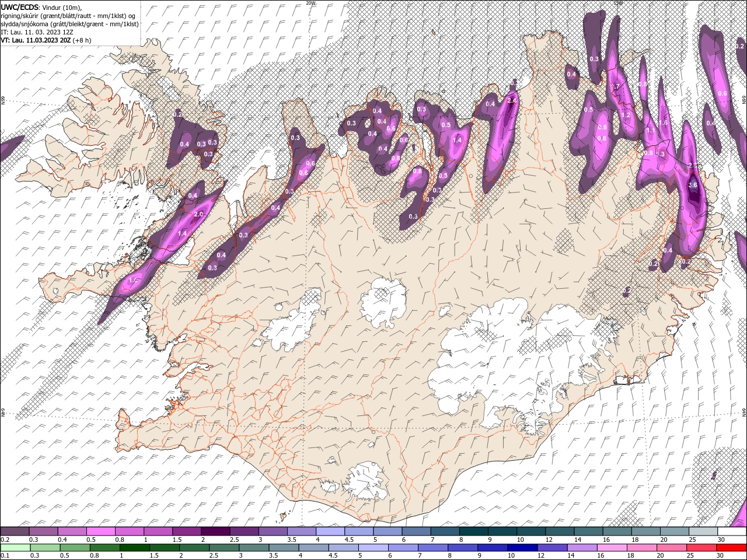This screenshot has height=560, width=747.
Task: Click the 1.1 precipitation value on the map
Action: tap(651, 130)
